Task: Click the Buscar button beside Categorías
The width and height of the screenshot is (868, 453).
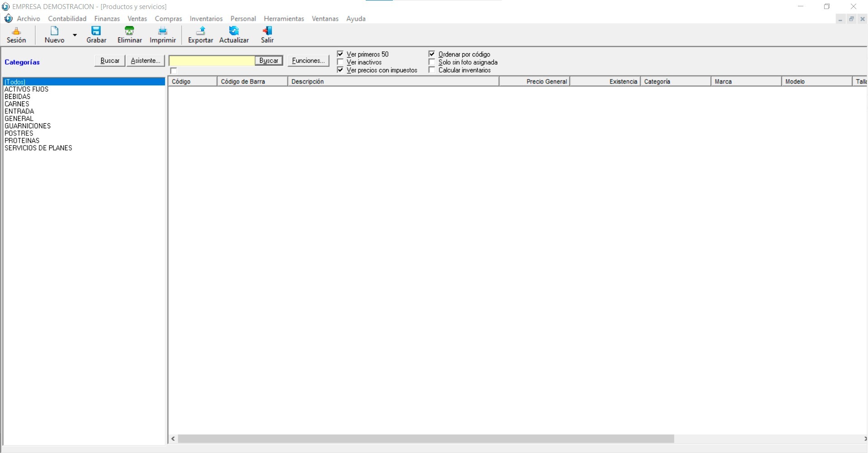Action: pyautogui.click(x=110, y=61)
